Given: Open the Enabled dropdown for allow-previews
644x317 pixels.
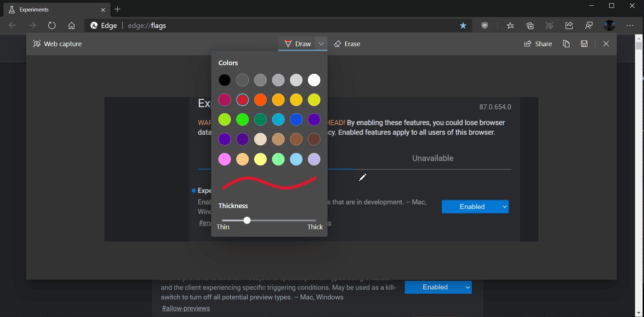Looking at the screenshot, I should [438, 287].
